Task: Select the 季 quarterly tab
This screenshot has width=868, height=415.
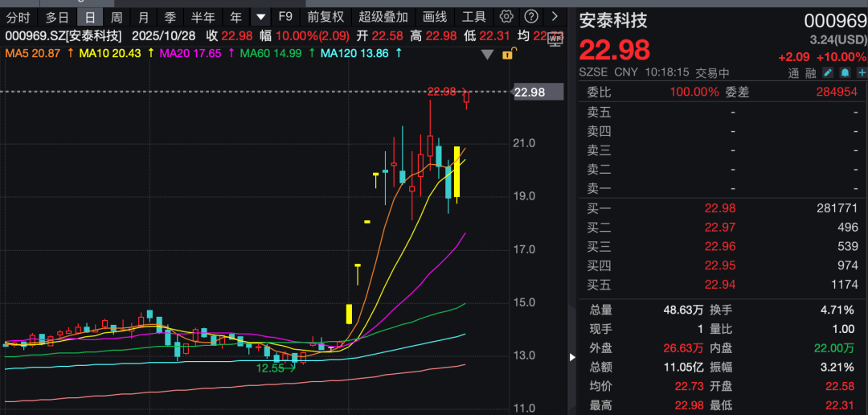Action: point(170,17)
